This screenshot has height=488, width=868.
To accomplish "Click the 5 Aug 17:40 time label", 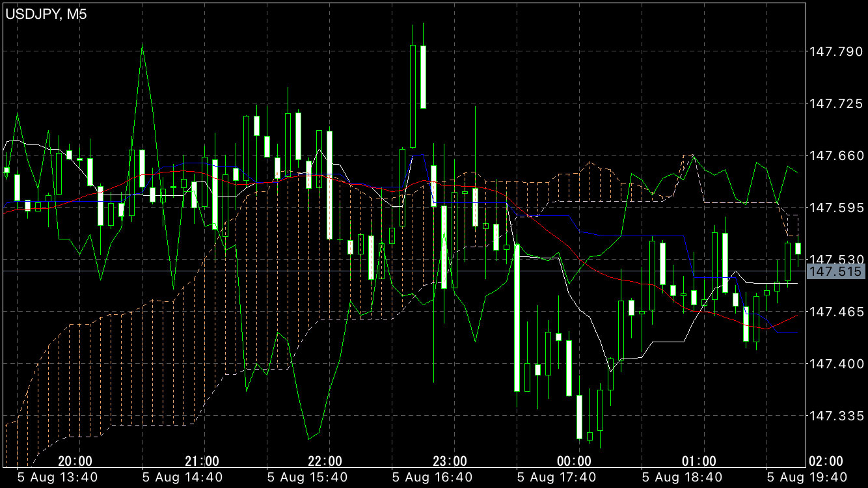I will [x=558, y=477].
